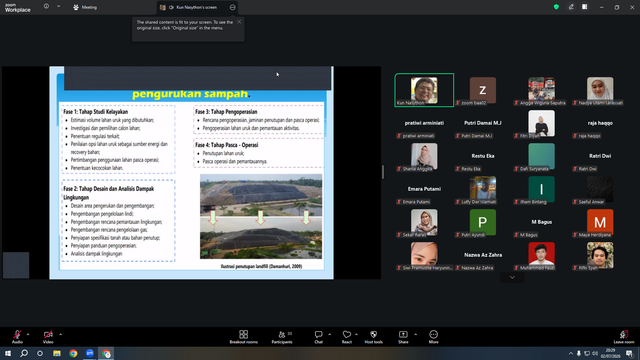Select Dafi Suryanata's teal tile
The height and width of the screenshot is (360, 640).
[542, 156]
